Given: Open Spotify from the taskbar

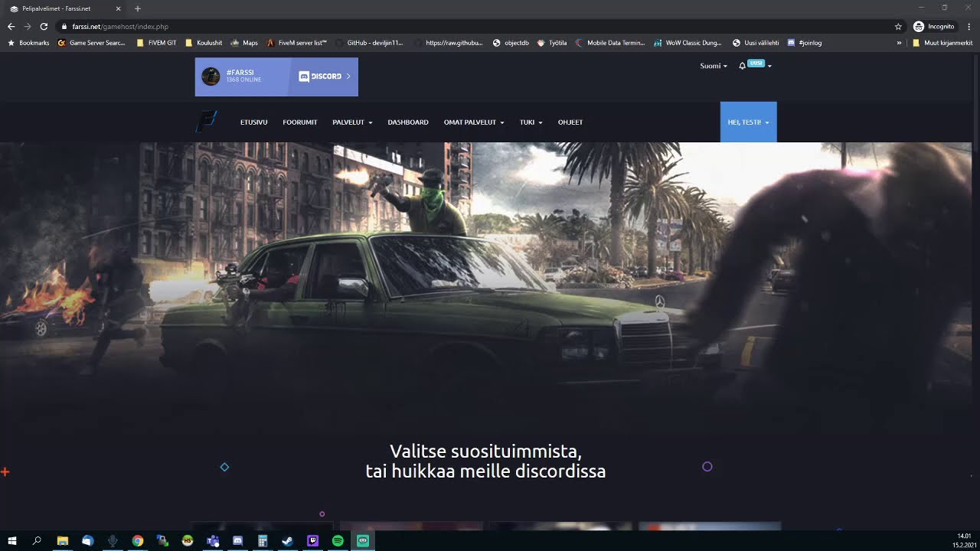Looking at the screenshot, I should (338, 540).
